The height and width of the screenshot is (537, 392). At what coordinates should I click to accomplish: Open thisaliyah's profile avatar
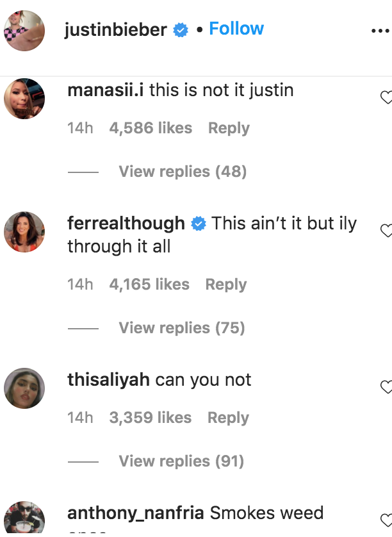tap(24, 388)
